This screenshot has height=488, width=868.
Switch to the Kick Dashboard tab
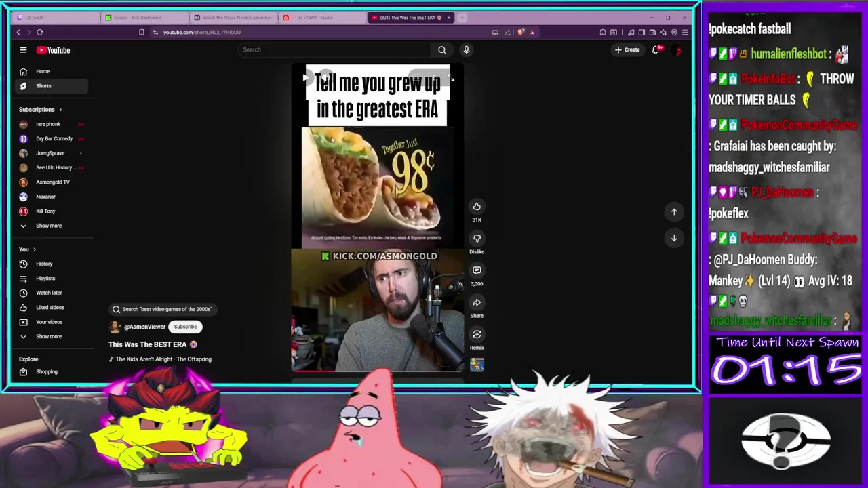coord(144,18)
